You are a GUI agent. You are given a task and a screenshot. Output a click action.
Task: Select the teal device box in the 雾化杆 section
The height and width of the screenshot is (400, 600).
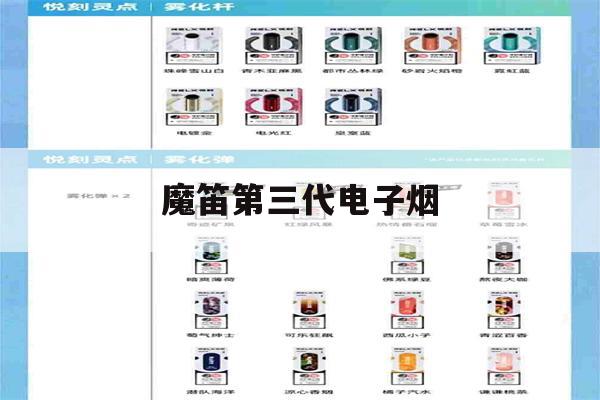pos(512,46)
